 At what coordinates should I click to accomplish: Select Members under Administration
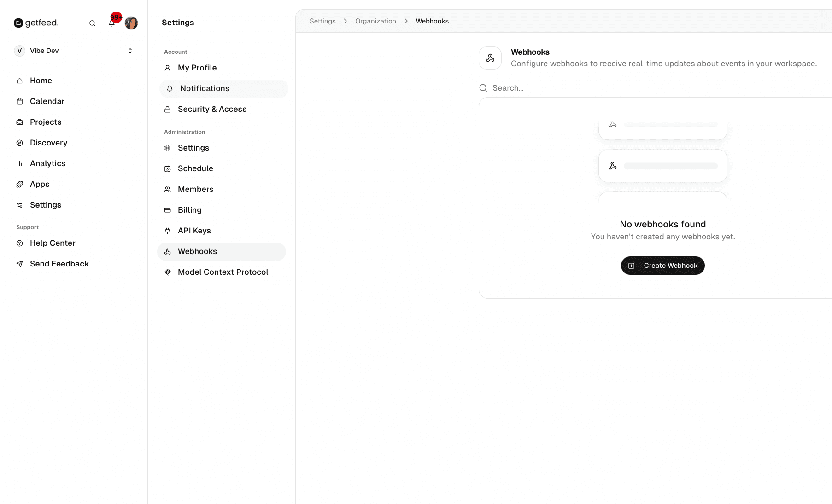(195, 189)
